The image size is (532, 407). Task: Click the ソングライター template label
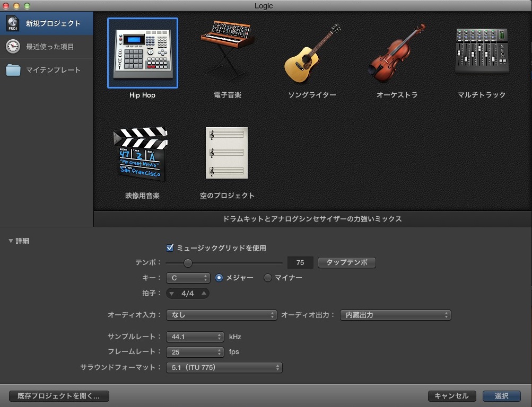(x=312, y=95)
